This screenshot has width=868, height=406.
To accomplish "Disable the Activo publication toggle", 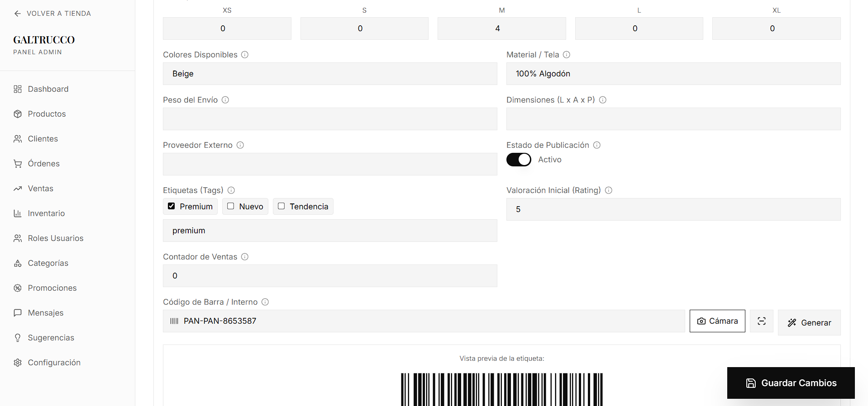I will click(519, 160).
